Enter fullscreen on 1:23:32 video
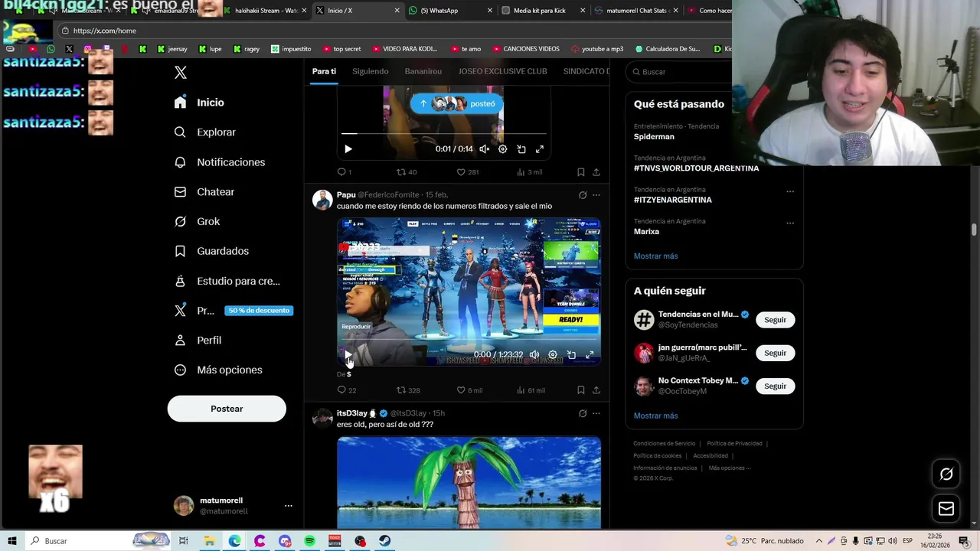 point(590,355)
